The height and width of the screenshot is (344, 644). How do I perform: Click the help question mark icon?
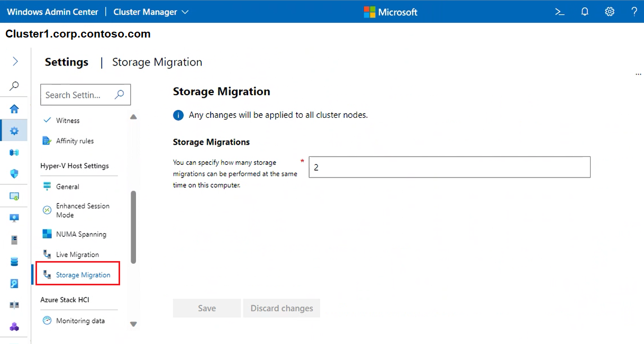click(634, 12)
